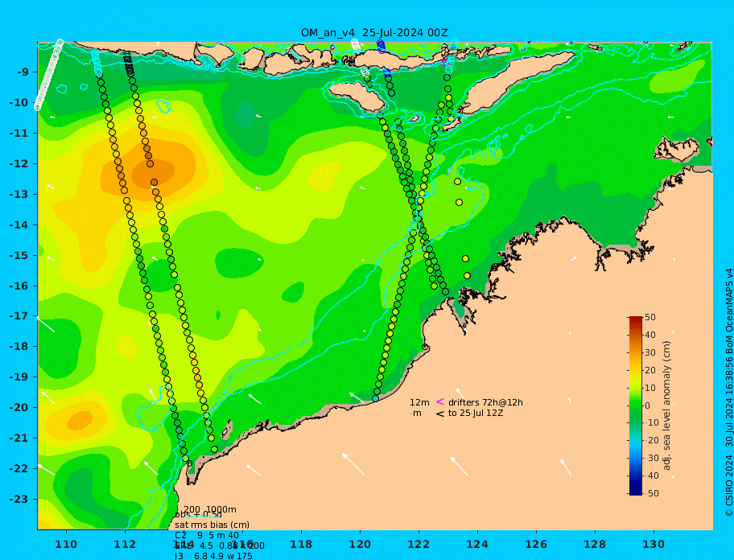Click longitude axis label '110'
734x560 pixels.
click(66, 545)
